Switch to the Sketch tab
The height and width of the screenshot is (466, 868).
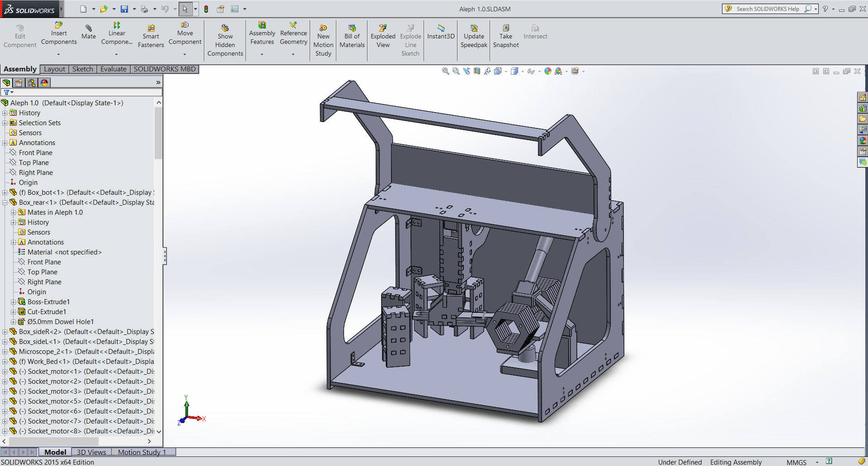tap(83, 69)
